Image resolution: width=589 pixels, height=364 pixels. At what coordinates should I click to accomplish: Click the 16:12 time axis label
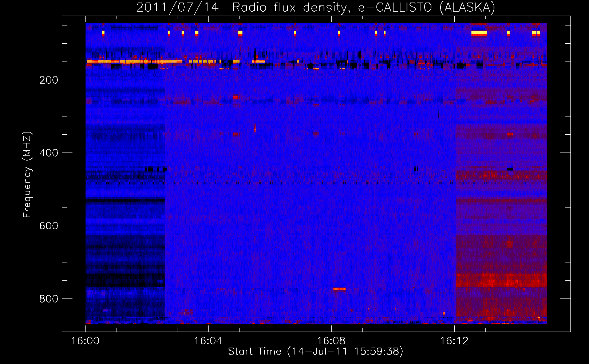pyautogui.click(x=454, y=341)
